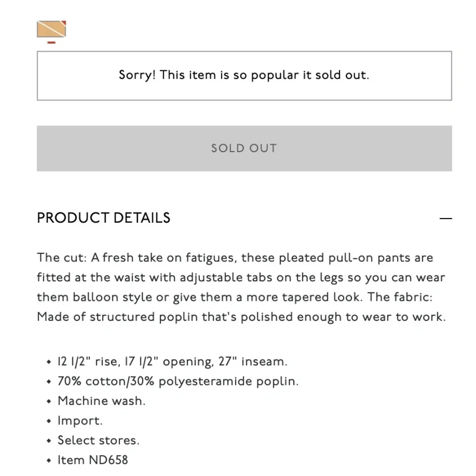Click the bullet beside Item ND658
This screenshot has width=476, height=476.
49,461
